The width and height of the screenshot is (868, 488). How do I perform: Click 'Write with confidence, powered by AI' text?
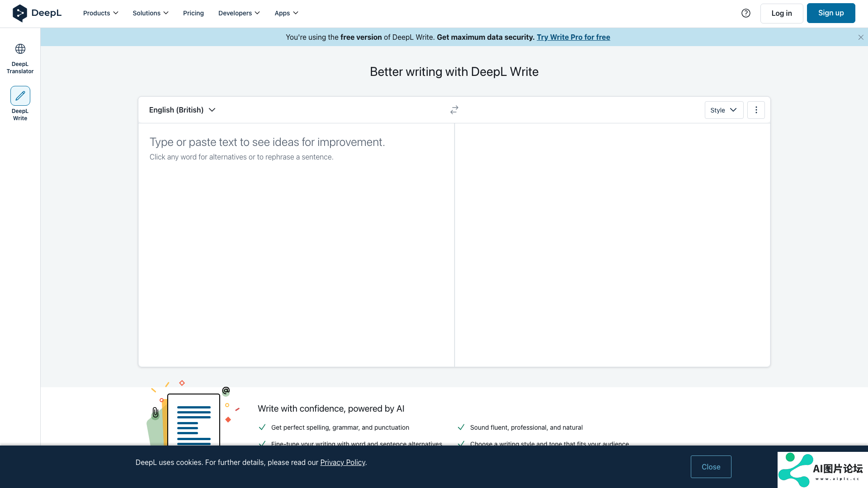pyautogui.click(x=331, y=408)
